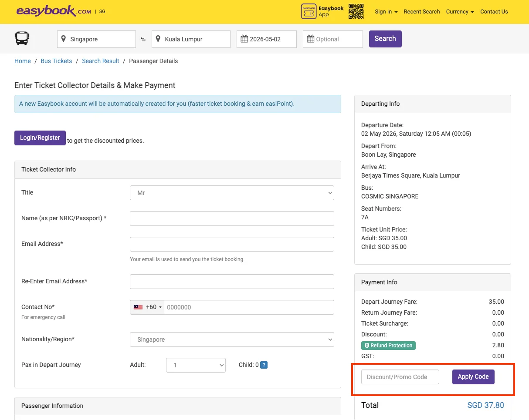Open Recent Search
The height and width of the screenshot is (420, 529).
422,12
